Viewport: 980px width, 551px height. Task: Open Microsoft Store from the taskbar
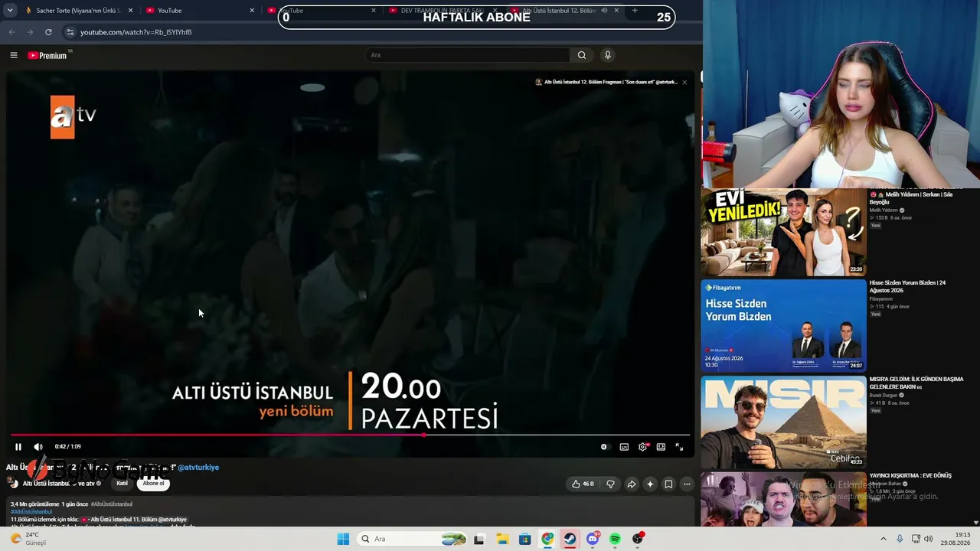coord(524,539)
